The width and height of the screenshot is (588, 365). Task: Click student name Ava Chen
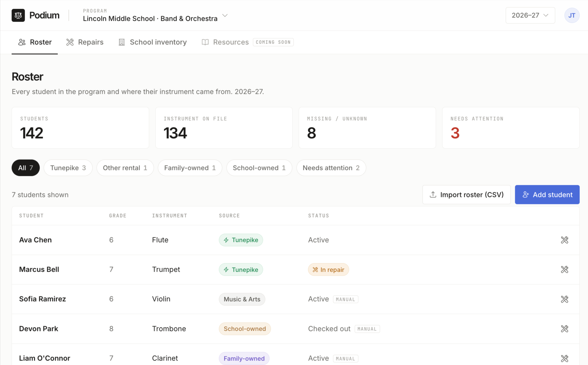point(35,240)
